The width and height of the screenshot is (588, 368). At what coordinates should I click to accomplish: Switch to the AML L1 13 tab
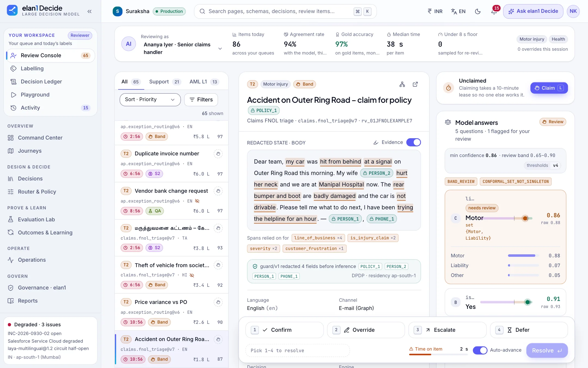[x=204, y=82]
